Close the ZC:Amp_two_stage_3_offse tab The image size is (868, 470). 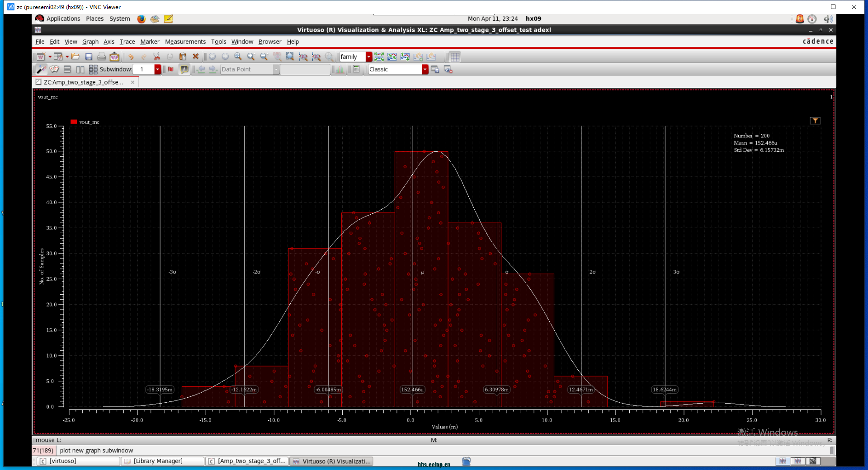[x=132, y=82]
